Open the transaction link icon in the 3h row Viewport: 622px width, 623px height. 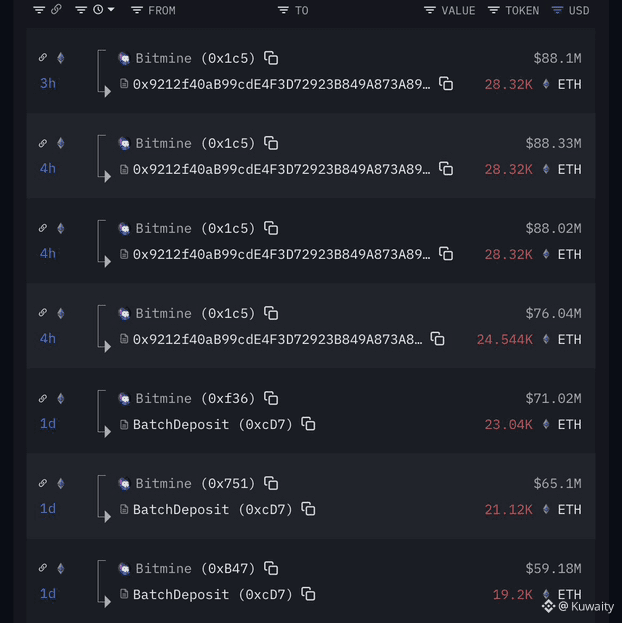point(43,58)
